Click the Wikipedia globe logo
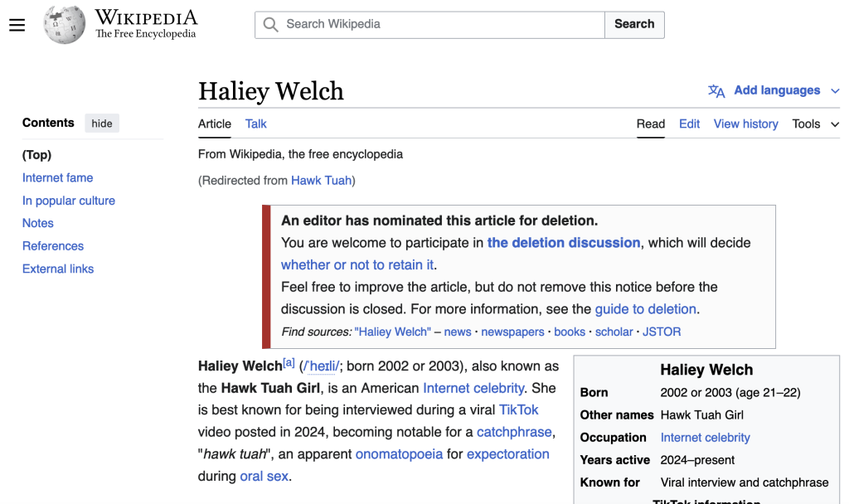 [x=65, y=25]
